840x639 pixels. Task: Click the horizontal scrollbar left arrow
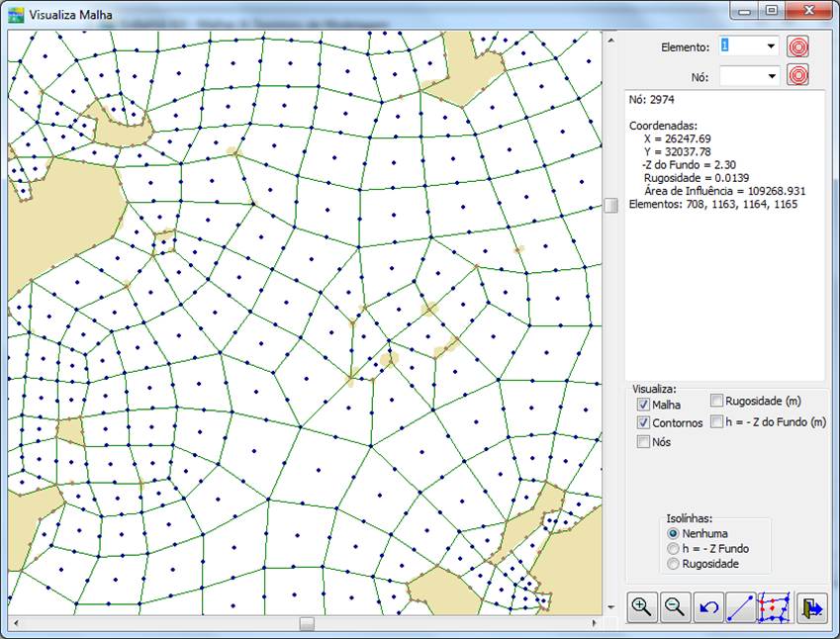15,623
